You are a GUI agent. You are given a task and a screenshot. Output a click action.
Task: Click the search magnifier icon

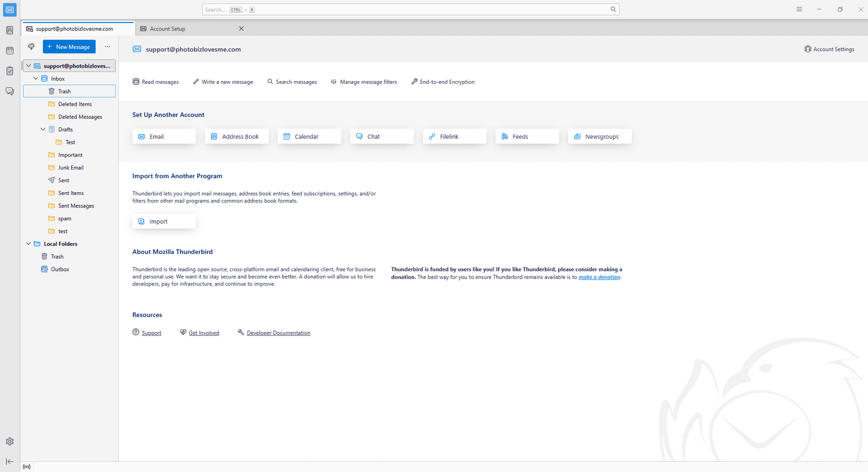(x=613, y=9)
